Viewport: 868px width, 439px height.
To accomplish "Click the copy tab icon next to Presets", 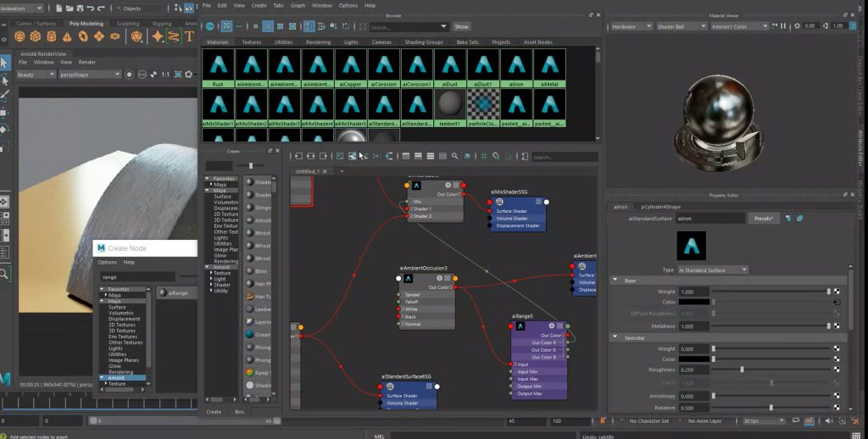I will click(x=800, y=219).
